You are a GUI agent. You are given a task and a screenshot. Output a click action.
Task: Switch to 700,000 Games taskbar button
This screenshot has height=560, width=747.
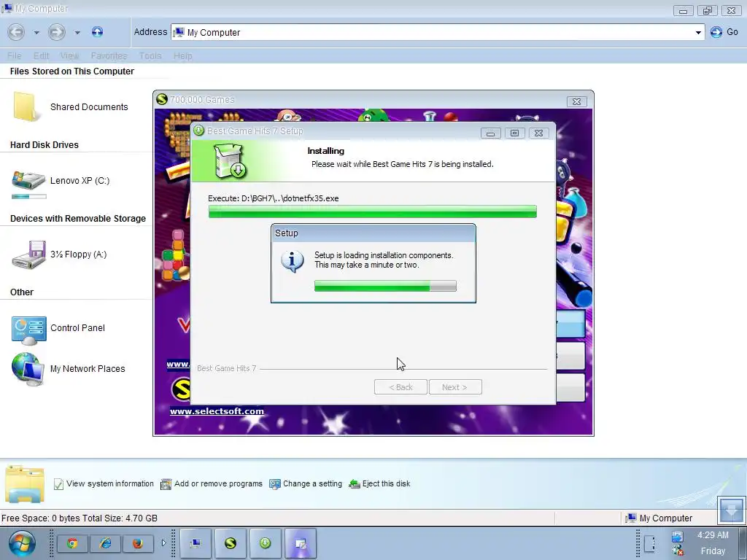coord(231,543)
